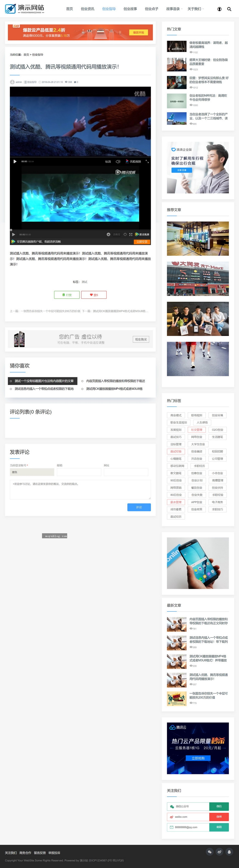Mute the Tencent player volume icon

coord(108,234)
